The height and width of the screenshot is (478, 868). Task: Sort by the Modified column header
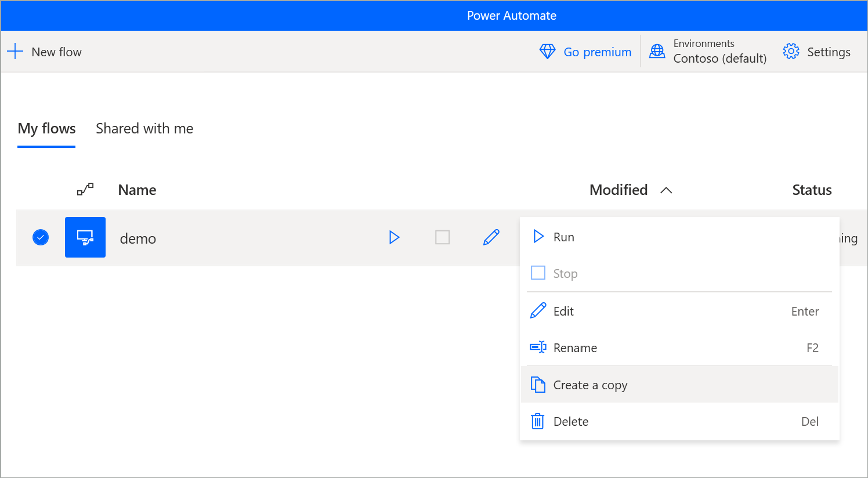(619, 190)
